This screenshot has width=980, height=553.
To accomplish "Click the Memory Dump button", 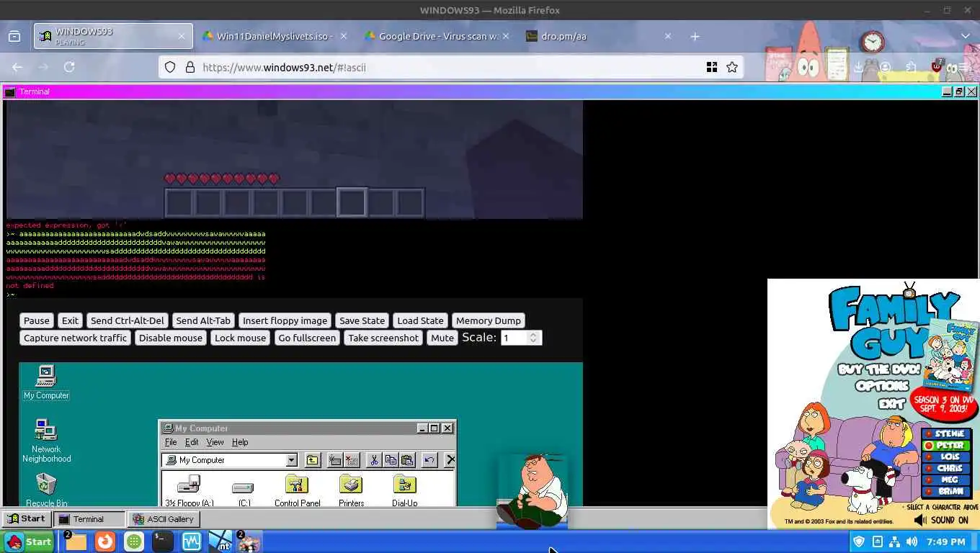I will (488, 320).
